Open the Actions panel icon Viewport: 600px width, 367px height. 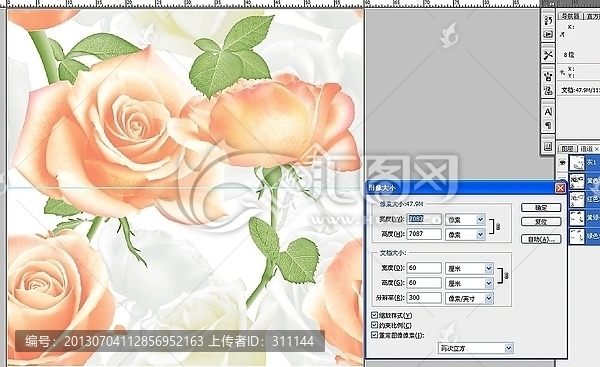click(x=548, y=34)
